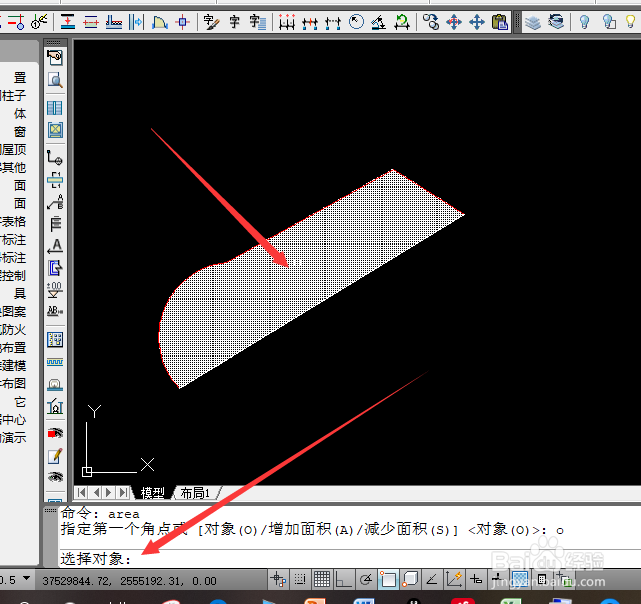Open the 建模 menu in the left panel

pos(13,365)
